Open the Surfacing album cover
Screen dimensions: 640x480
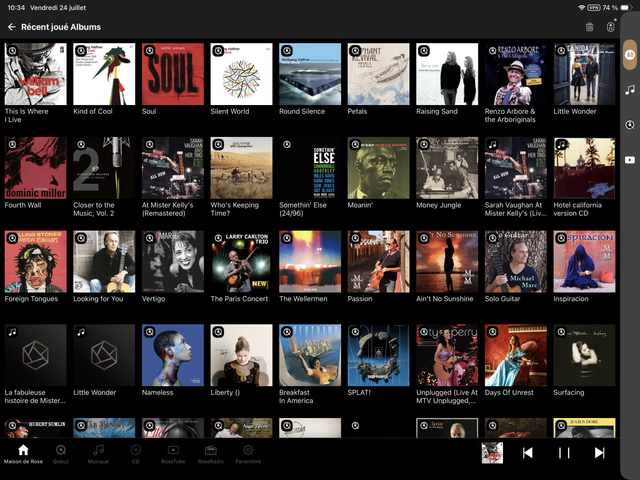[584, 355]
